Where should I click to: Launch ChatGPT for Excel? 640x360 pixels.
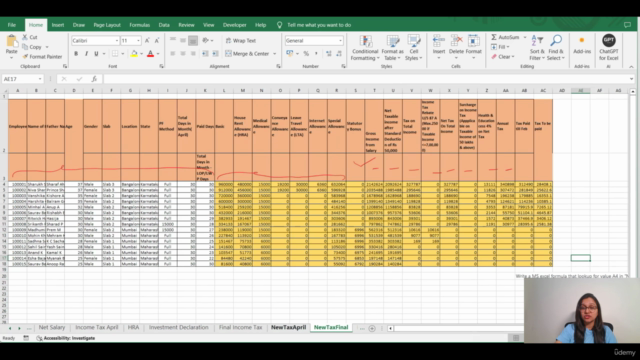[x=609, y=48]
